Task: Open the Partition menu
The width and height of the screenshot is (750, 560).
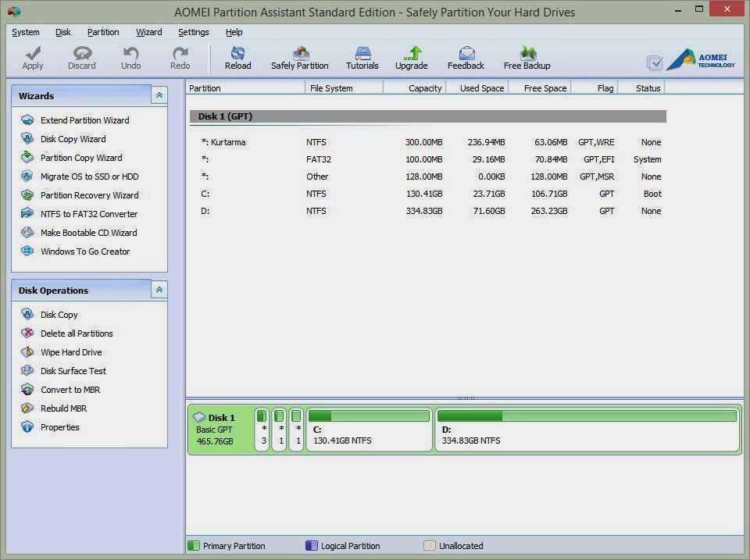Action: (x=103, y=32)
